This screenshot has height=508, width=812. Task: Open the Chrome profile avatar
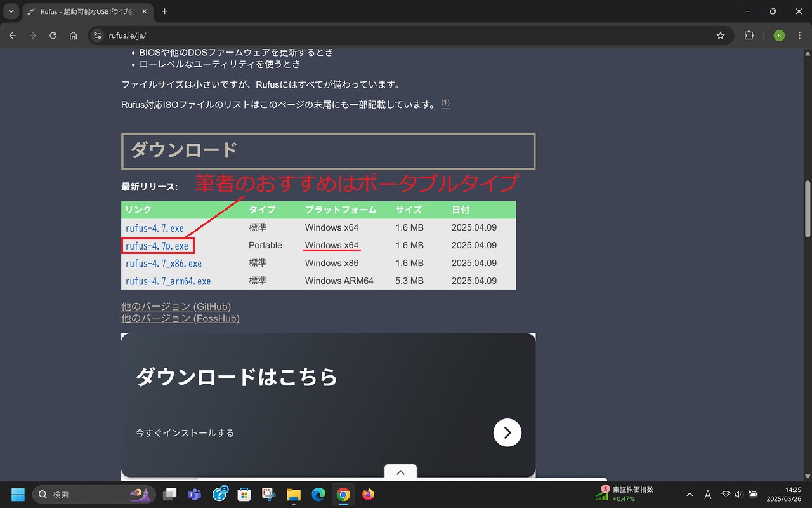click(779, 36)
